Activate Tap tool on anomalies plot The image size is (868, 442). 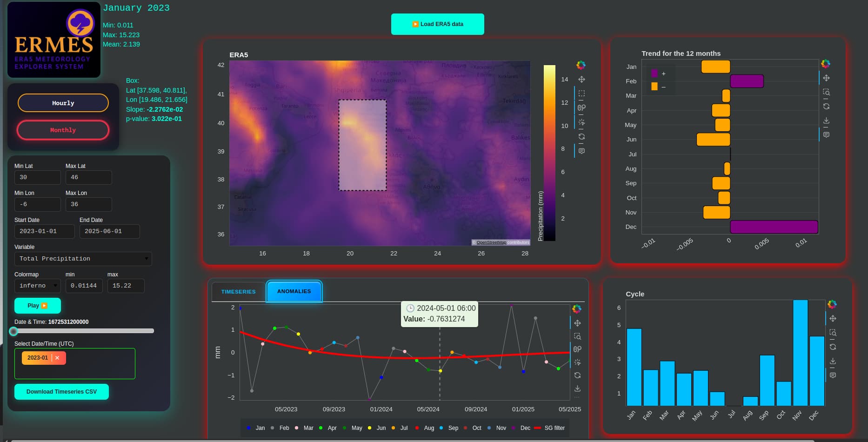pos(577,362)
